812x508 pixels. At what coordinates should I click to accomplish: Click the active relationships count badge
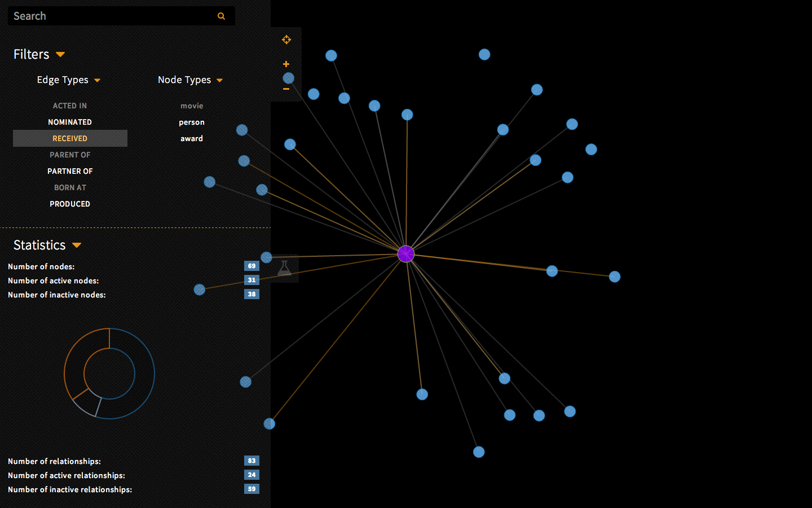click(251, 475)
